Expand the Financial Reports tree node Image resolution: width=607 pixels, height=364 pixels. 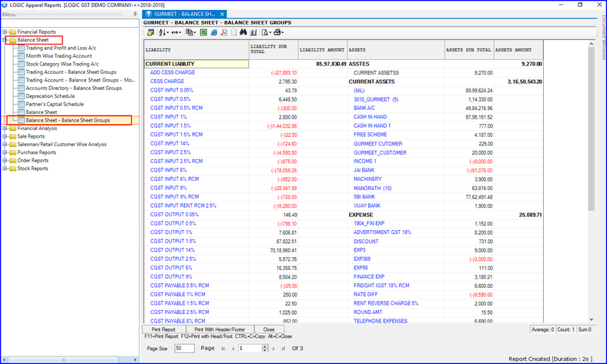click(5, 32)
